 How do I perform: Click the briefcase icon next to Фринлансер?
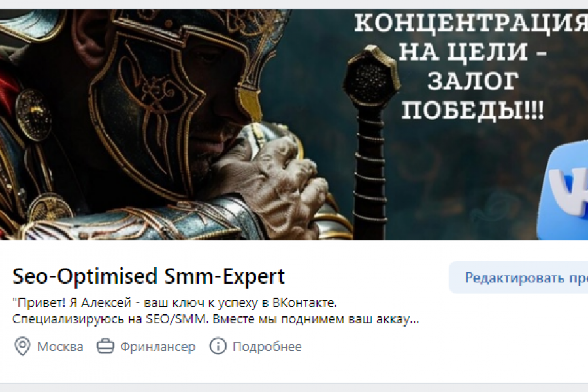105,346
